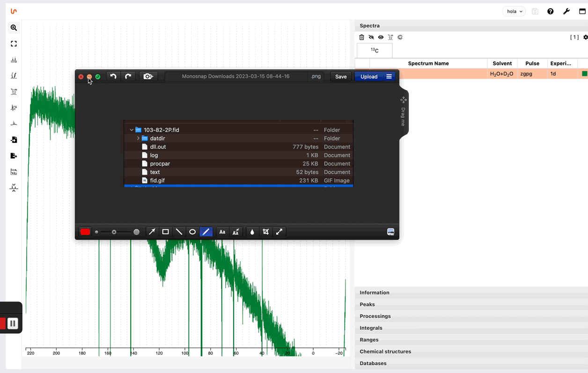Select the Monosnap blur drop tool
This screenshot has width=588, height=373.
[252, 232]
